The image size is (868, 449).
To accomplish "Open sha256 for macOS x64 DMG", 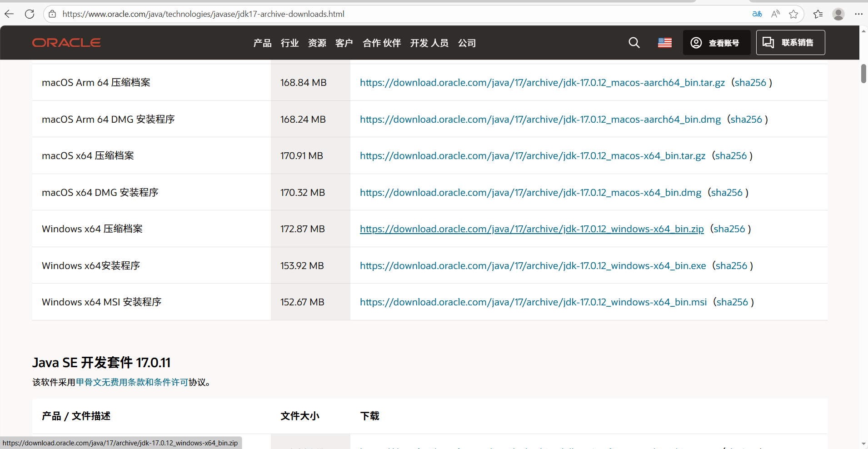I will (x=727, y=193).
